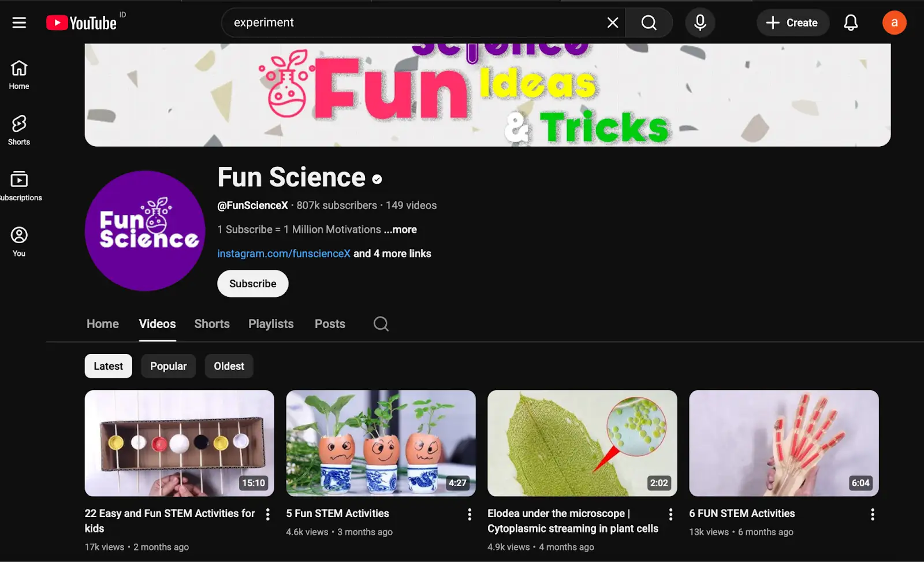This screenshot has width=924, height=562.
Task: Open the Create button
Action: point(792,23)
